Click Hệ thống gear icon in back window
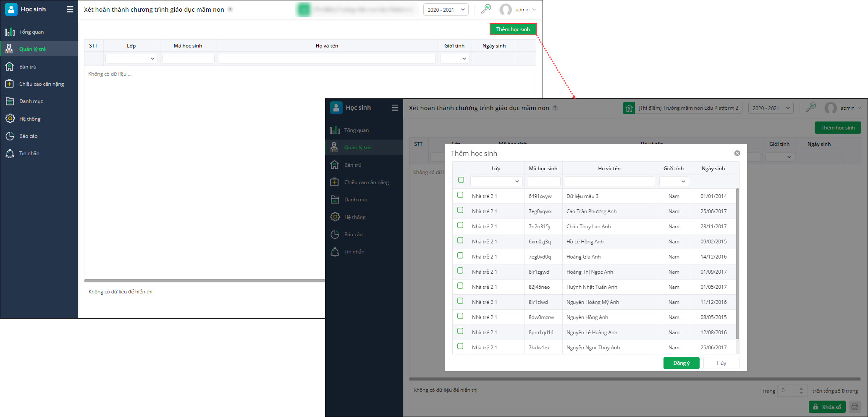The height and width of the screenshot is (417, 868). point(10,119)
